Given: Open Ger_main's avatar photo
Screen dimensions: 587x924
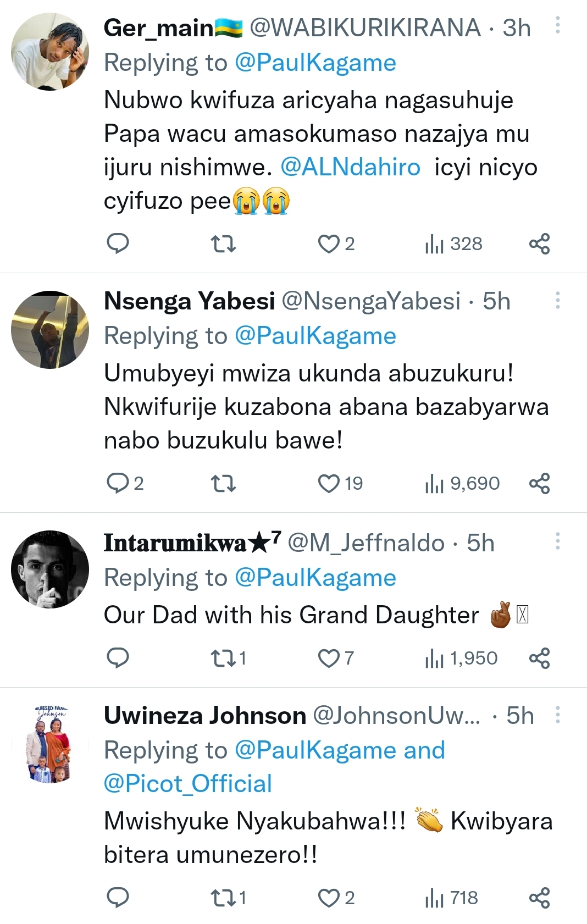Looking at the screenshot, I should (50, 52).
